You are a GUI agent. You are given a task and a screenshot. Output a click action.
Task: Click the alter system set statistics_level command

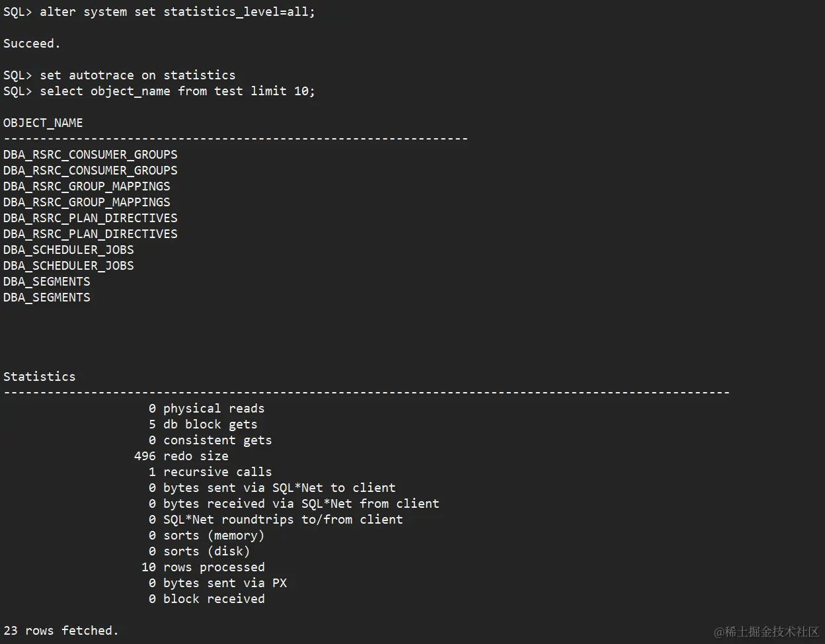(177, 12)
